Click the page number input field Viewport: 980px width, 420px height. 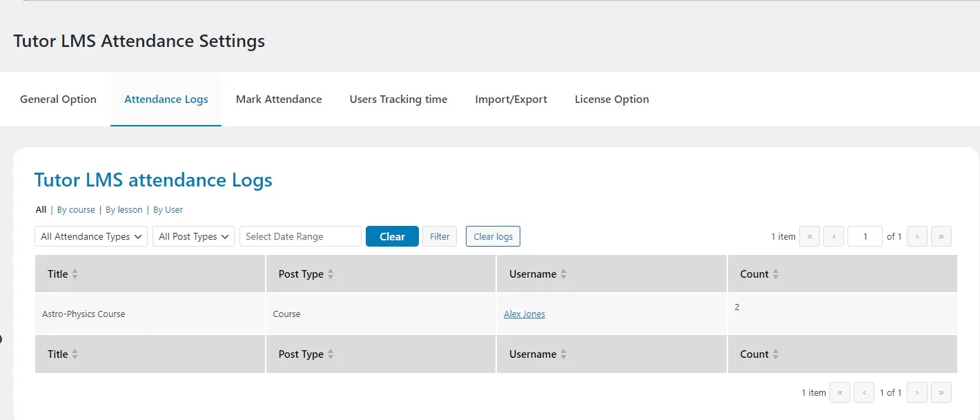865,236
